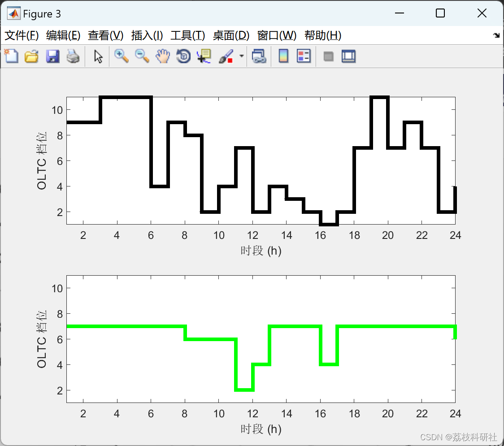Click the top plot's OLTC 档位 y-axis label
This screenshot has height=446, width=504.
pos(42,160)
